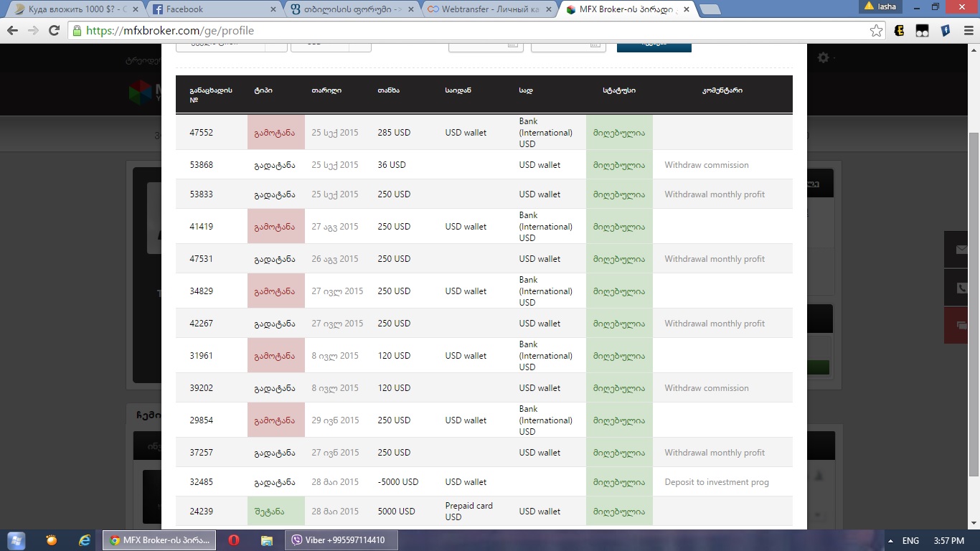Switch to the Facebook tab
The image size is (980, 551).
pos(215,9)
